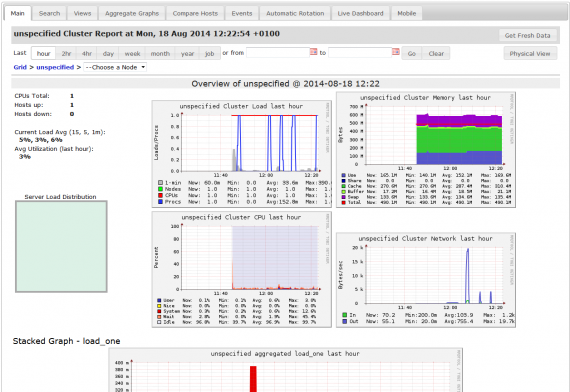Open the Automatic Rotation tab
The image size is (570, 392).
pos(295,13)
